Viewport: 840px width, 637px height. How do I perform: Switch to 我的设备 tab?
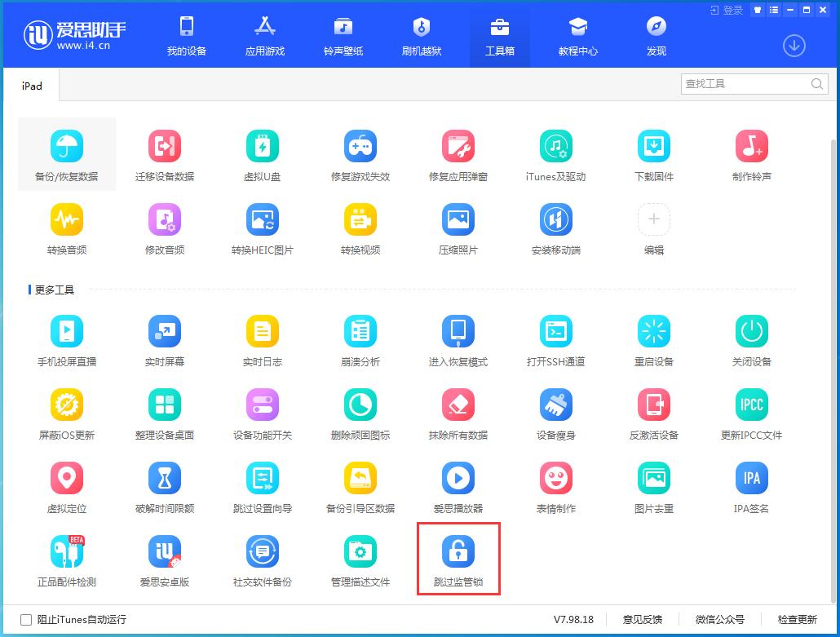pos(187,36)
